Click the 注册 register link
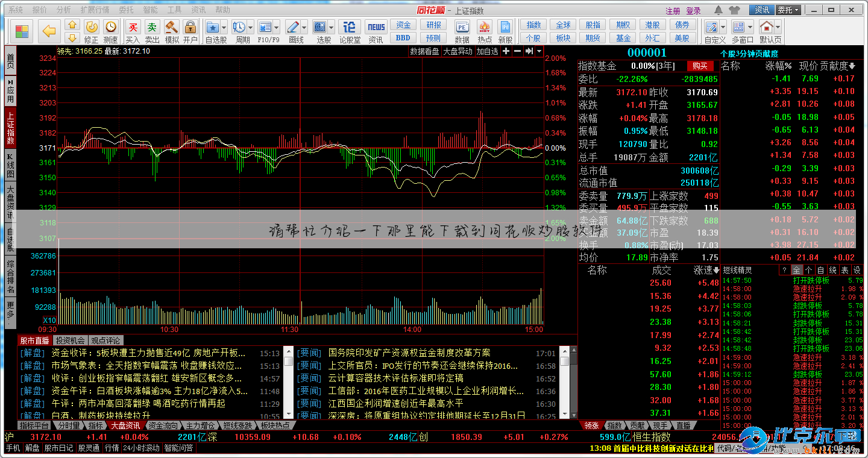Viewport: 868px width, 458px height. pos(673,11)
